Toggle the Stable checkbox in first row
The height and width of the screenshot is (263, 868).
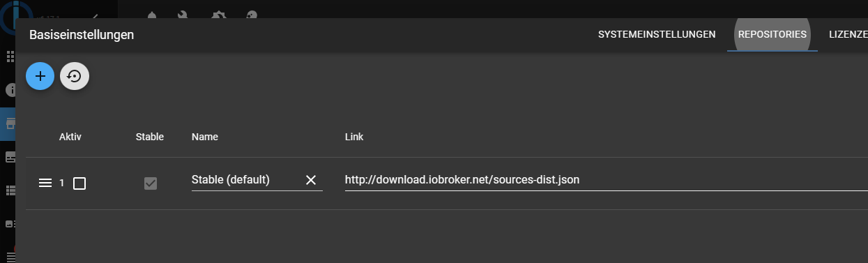point(150,183)
